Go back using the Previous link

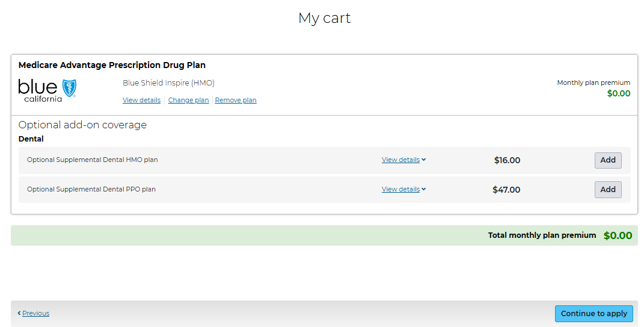pos(35,313)
